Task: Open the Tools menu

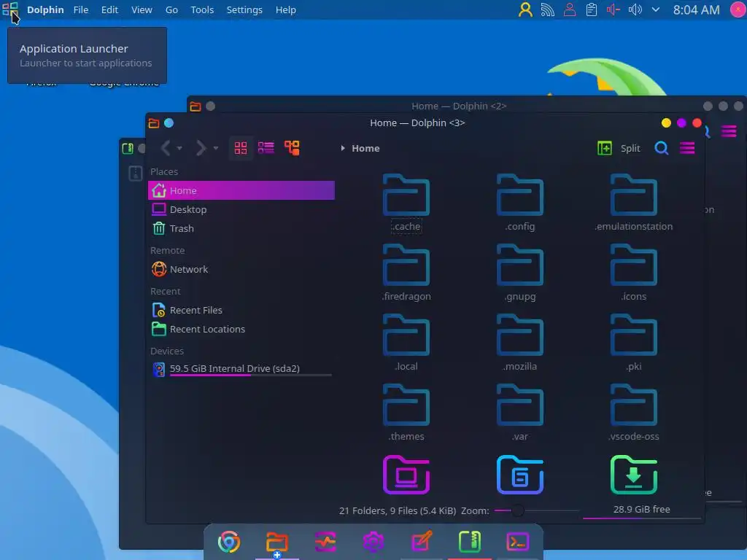Action: (202, 9)
